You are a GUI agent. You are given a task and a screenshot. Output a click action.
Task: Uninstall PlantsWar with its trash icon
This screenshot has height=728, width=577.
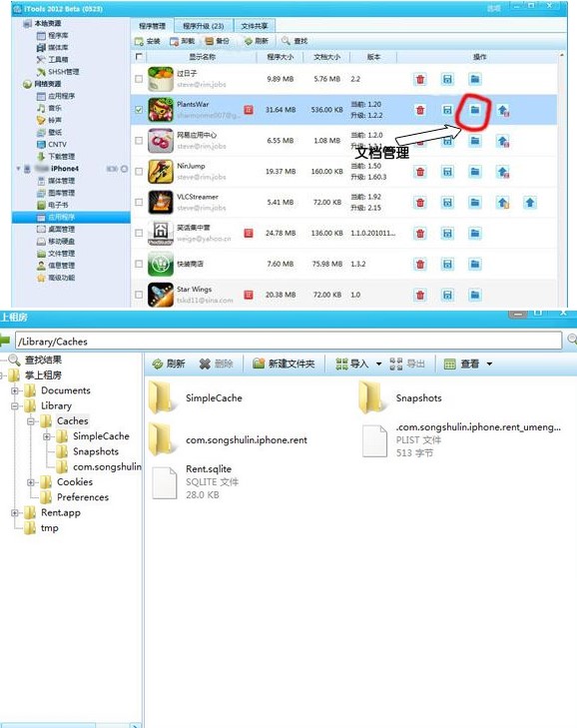pos(420,110)
